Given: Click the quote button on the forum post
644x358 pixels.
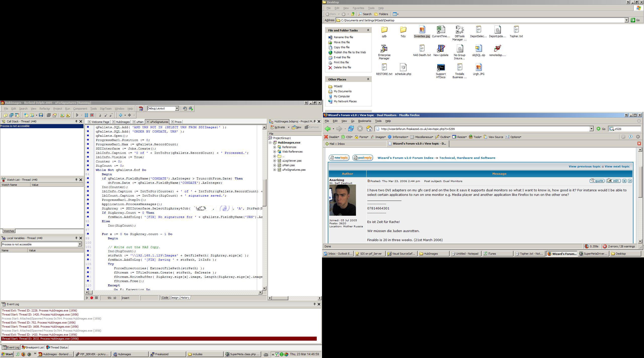Looking at the screenshot, I should click(597, 181).
